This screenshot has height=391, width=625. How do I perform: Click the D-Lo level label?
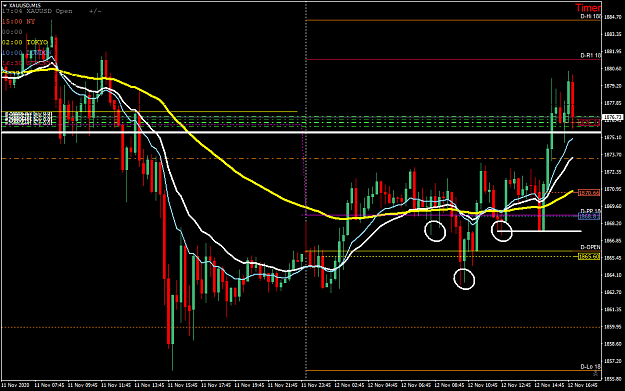pyautogui.click(x=590, y=367)
